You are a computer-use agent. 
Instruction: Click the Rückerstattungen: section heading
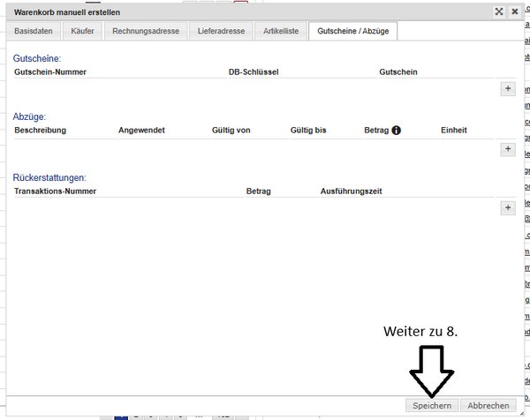click(x=49, y=177)
